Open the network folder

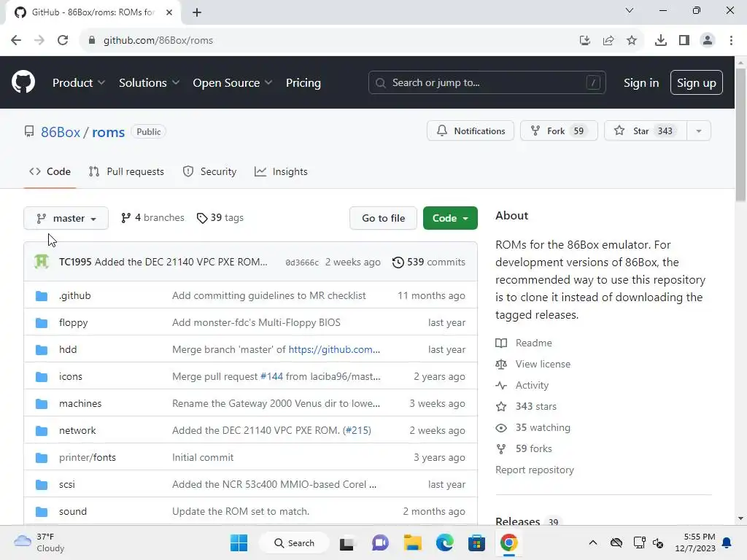pos(77,430)
